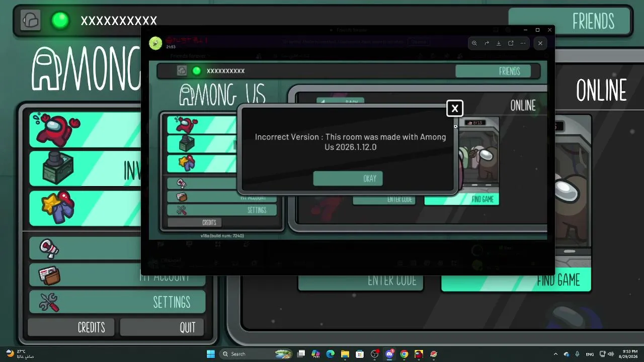This screenshot has width=644, height=362.
Task: Close the Discord image preview
Action: click(540, 43)
